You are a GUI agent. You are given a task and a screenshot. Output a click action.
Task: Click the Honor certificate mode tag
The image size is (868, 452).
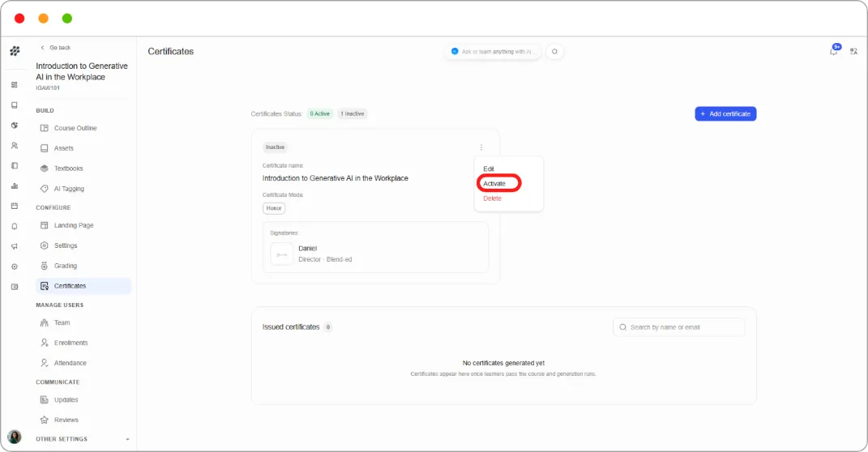[x=274, y=208]
